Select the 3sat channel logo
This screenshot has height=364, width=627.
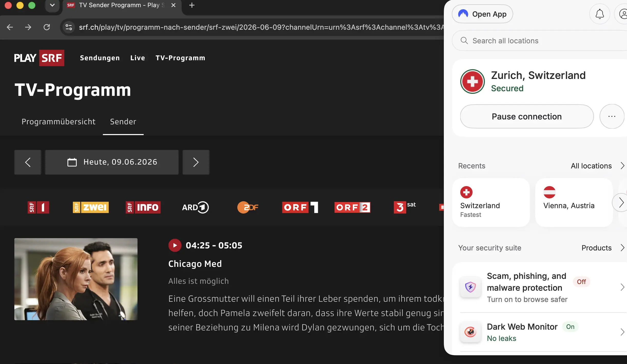click(405, 207)
